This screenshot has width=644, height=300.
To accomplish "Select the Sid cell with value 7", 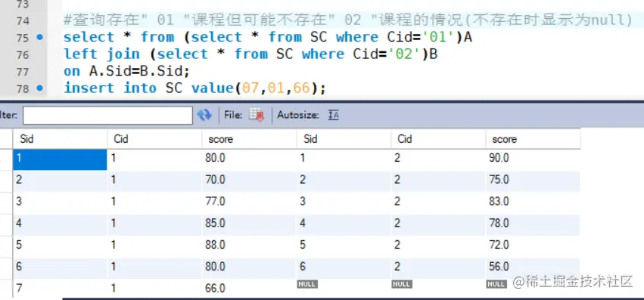I will point(60,288).
